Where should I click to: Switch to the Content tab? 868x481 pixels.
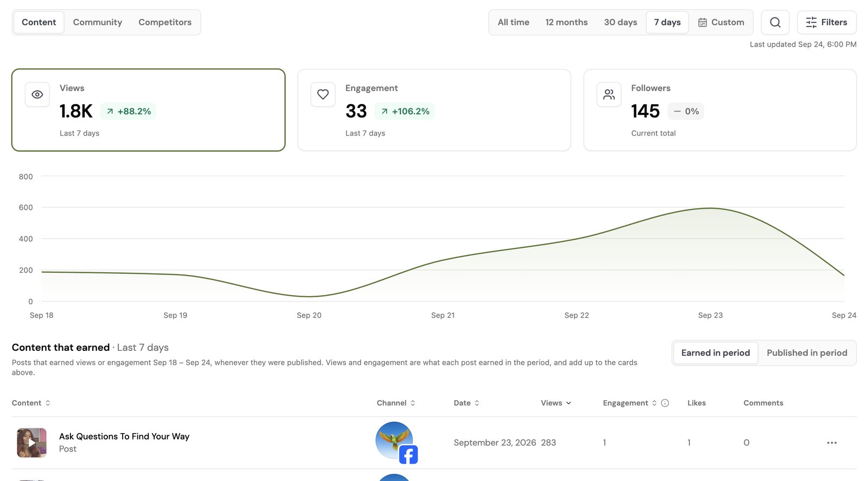click(x=39, y=22)
